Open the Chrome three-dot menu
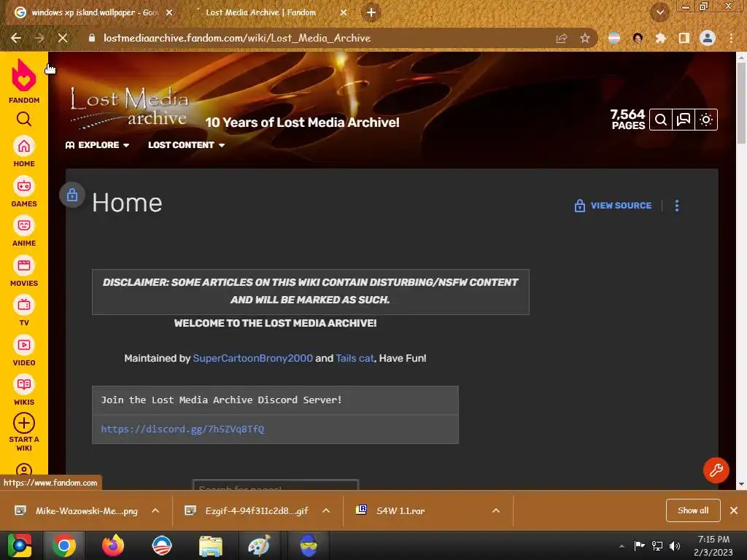This screenshot has width=747, height=560. (731, 38)
